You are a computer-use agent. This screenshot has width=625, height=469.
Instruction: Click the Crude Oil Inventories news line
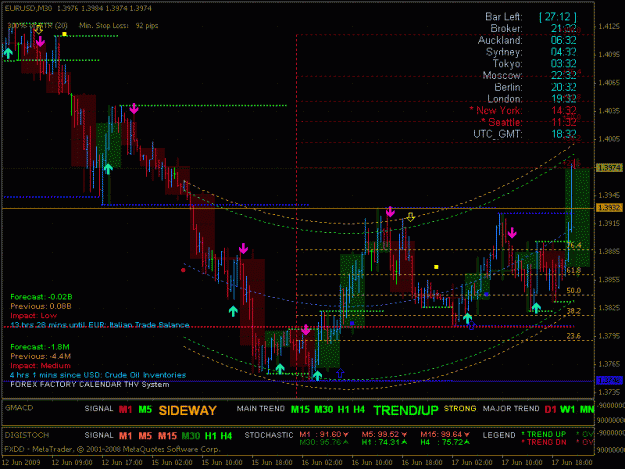pyautogui.click(x=98, y=375)
